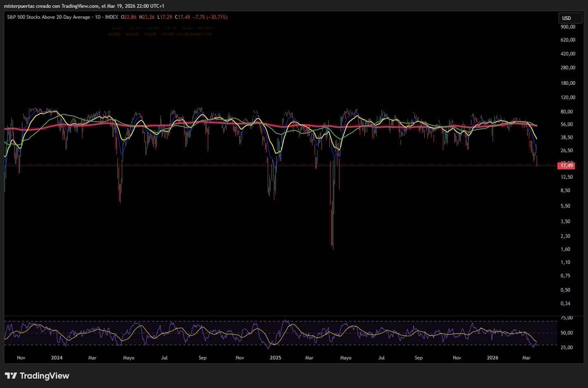Click the 26,50 price axis label
588x388 pixels.
[567, 151]
